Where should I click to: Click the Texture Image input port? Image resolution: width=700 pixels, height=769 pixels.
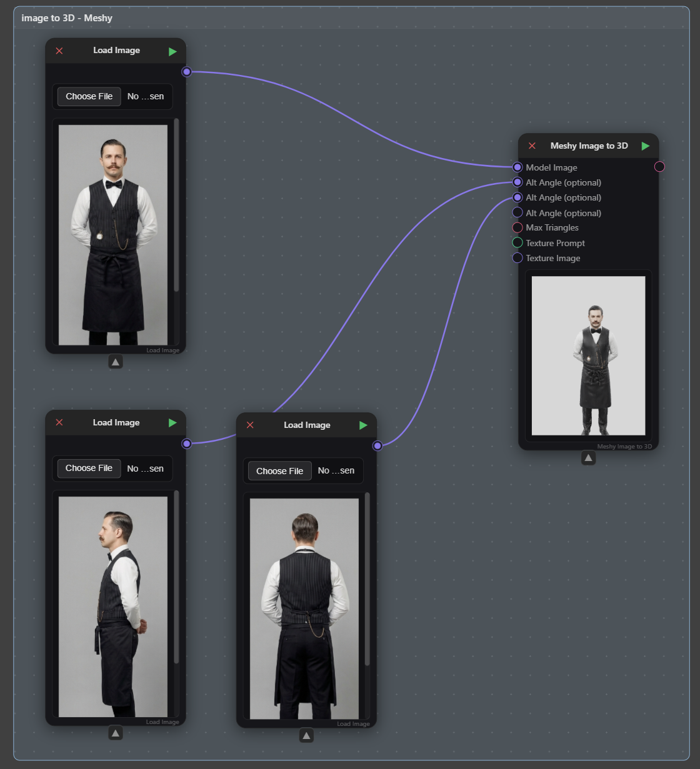click(517, 258)
